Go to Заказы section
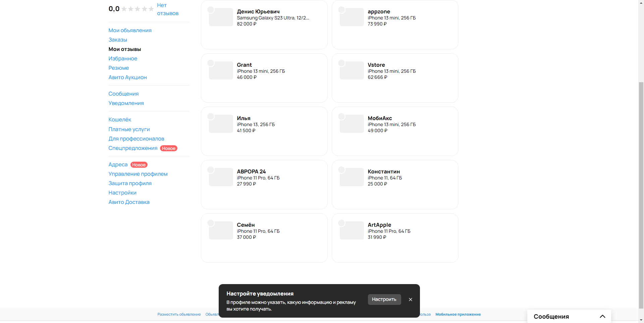Viewport: 644px width, 323px height. tap(118, 40)
